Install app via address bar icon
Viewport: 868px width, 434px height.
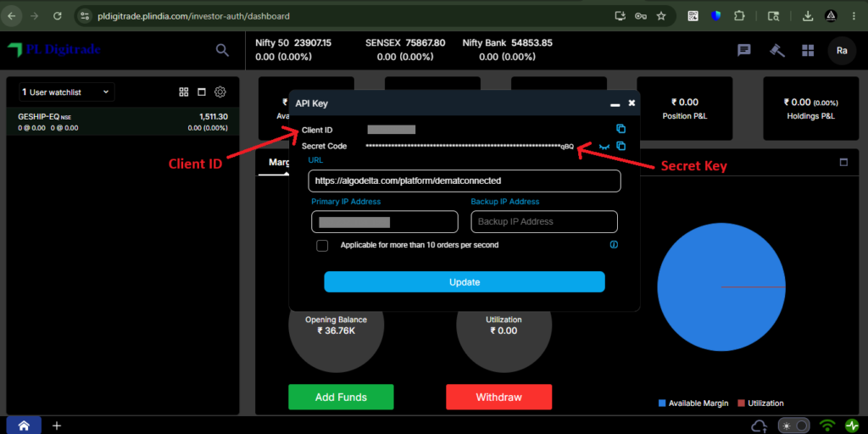coord(620,16)
